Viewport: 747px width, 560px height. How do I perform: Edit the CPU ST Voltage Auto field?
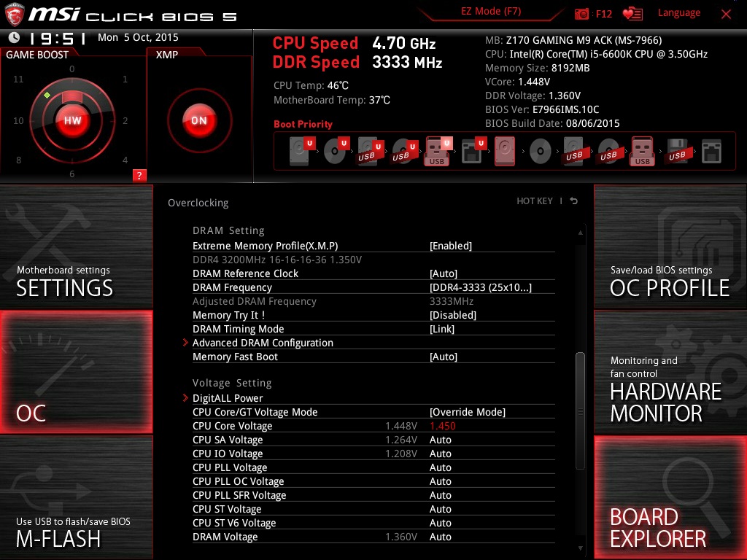pyautogui.click(x=440, y=508)
